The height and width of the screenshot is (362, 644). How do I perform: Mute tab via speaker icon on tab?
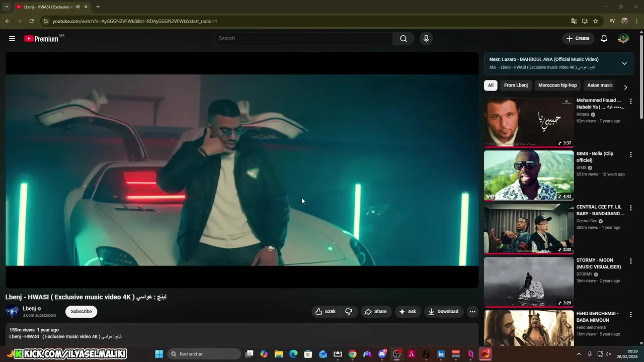pos(78,7)
